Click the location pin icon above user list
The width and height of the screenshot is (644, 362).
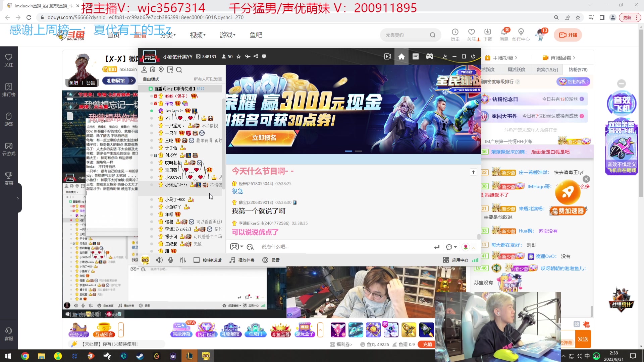pyautogui.click(x=161, y=70)
